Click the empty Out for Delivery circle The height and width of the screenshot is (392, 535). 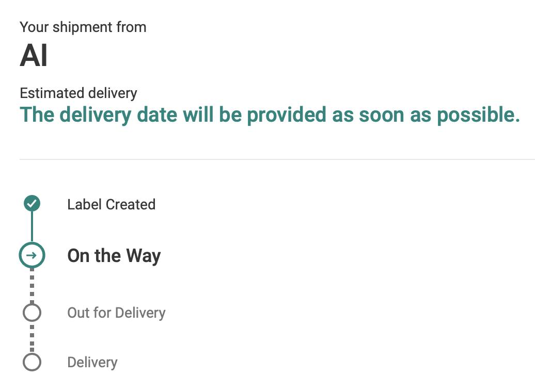pos(32,313)
